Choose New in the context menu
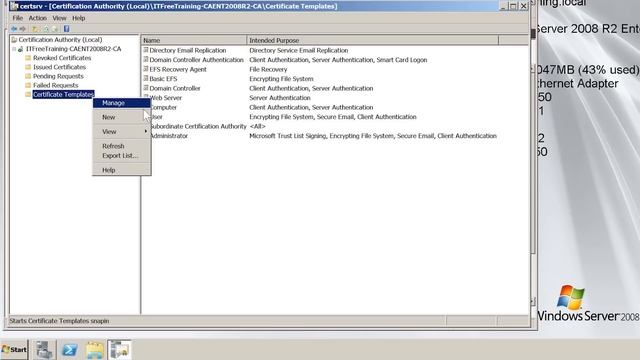This screenshot has width=640, height=360. 122,117
